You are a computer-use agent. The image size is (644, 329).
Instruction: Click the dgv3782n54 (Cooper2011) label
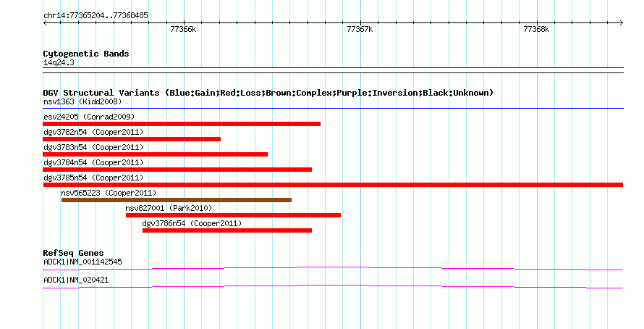coord(93,132)
